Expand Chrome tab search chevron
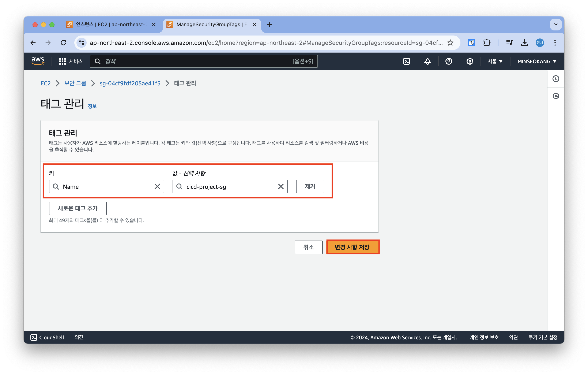This screenshot has width=588, height=375. pyautogui.click(x=555, y=25)
